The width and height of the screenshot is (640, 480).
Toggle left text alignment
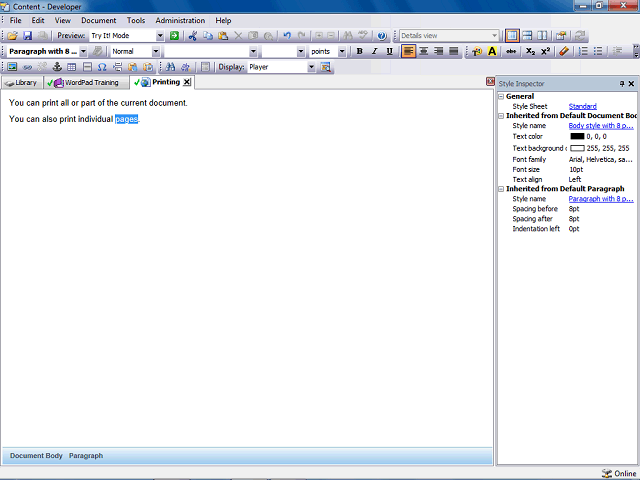point(409,51)
